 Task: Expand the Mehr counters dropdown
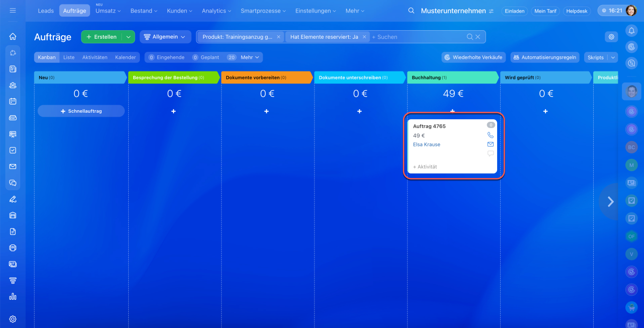point(250,57)
